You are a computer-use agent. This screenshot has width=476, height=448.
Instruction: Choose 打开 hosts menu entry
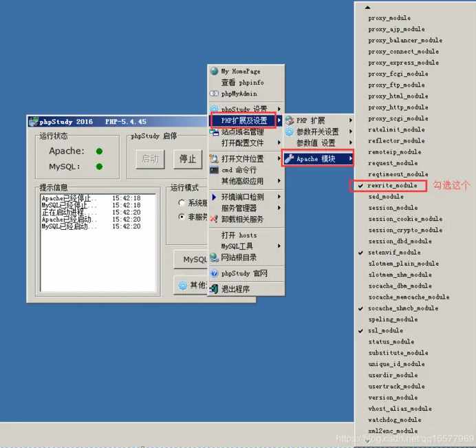[x=239, y=235]
